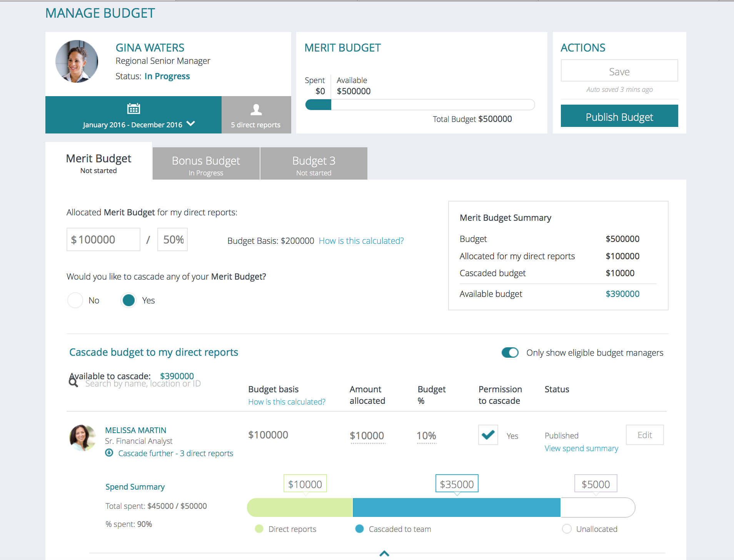The image size is (734, 560).
Task: Switch to the Bonus Budget tab
Action: coord(206,163)
